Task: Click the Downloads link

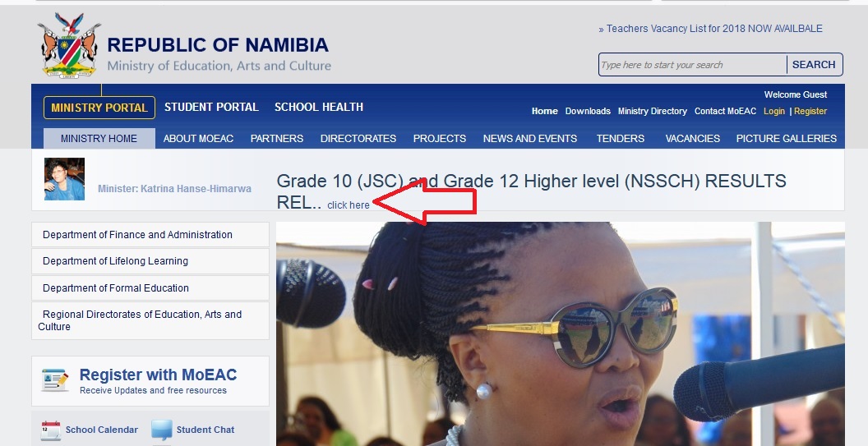Action: 588,111
